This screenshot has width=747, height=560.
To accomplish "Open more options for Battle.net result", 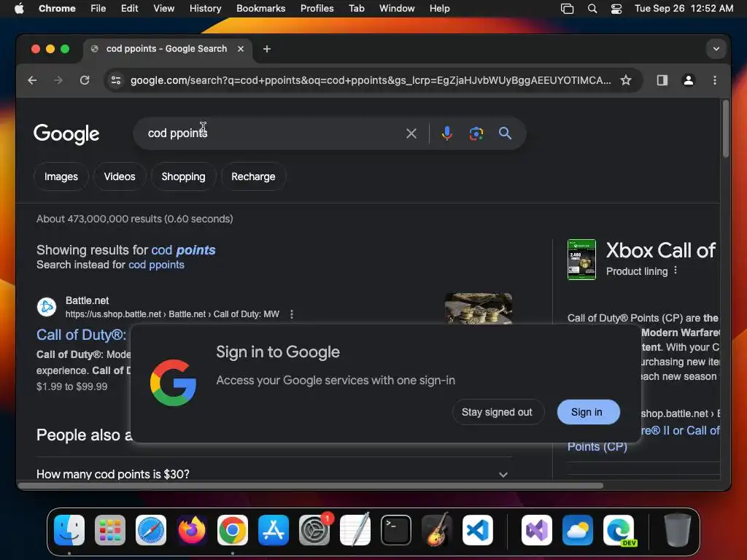I will (x=292, y=314).
